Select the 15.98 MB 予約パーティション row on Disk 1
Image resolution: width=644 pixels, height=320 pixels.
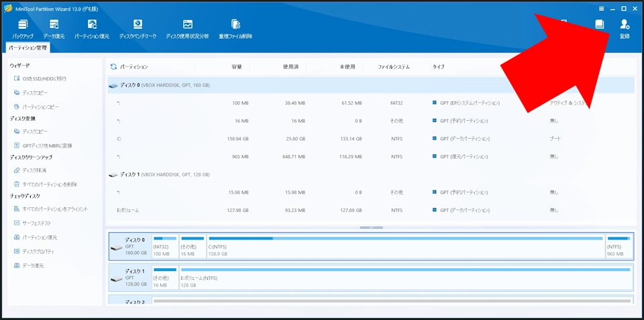point(371,193)
